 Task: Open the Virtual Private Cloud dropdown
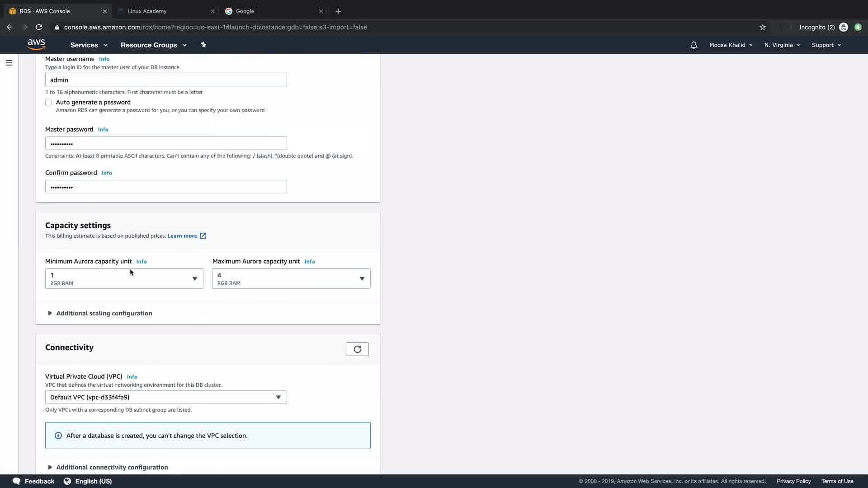[x=166, y=397]
